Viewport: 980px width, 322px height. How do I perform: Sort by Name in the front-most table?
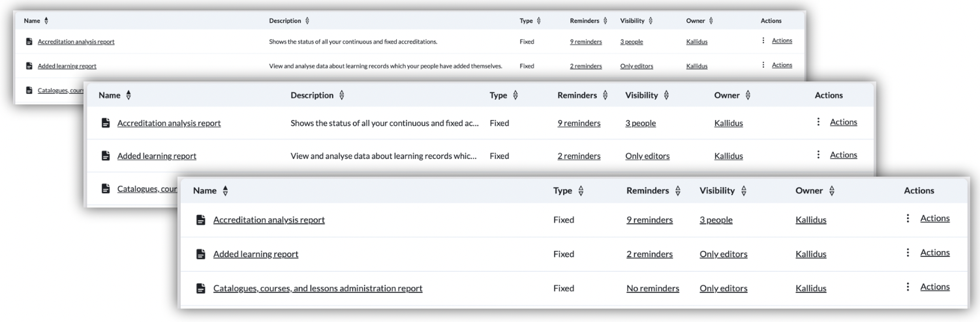click(226, 191)
